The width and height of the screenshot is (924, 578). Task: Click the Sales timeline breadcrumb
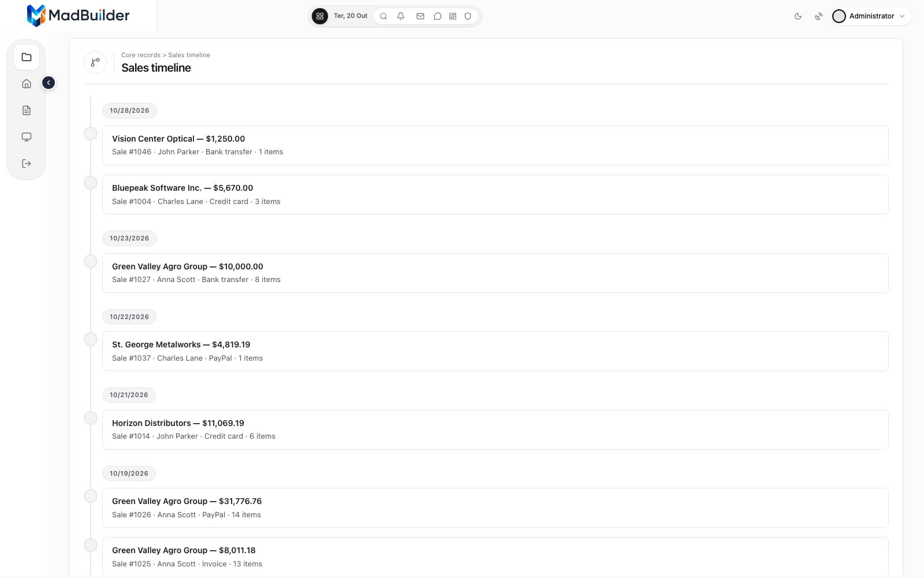click(189, 55)
